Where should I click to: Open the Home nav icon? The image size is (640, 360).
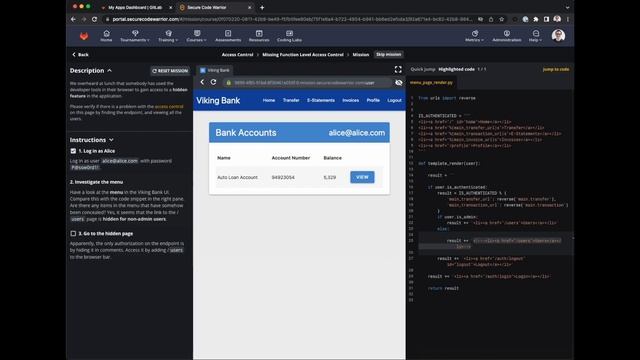tap(106, 36)
